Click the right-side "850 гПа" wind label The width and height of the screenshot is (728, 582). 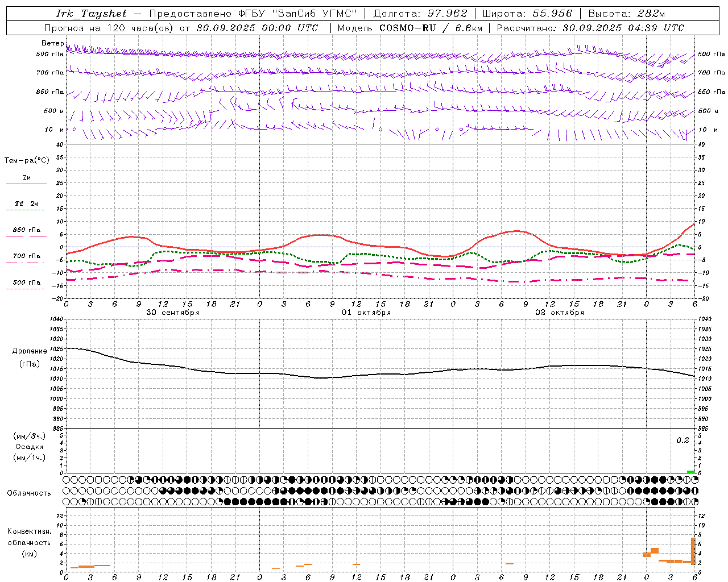711,92
